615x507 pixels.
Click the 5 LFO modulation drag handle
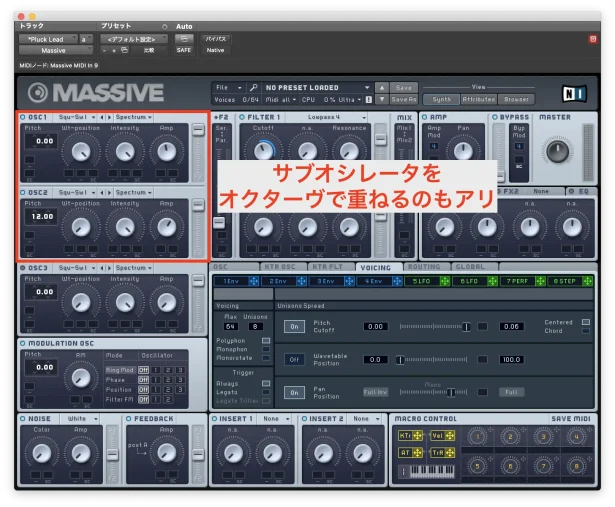(x=446, y=282)
